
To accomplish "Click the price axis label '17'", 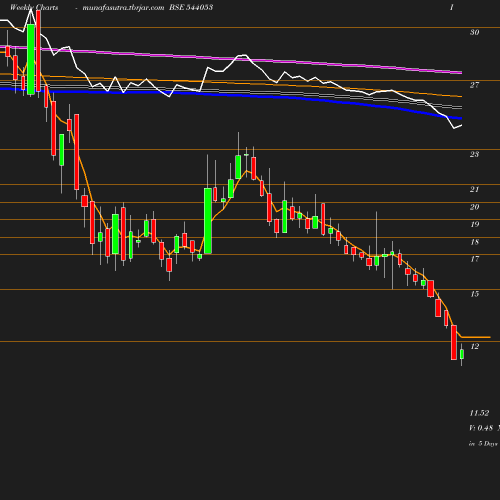I will coord(475,259).
